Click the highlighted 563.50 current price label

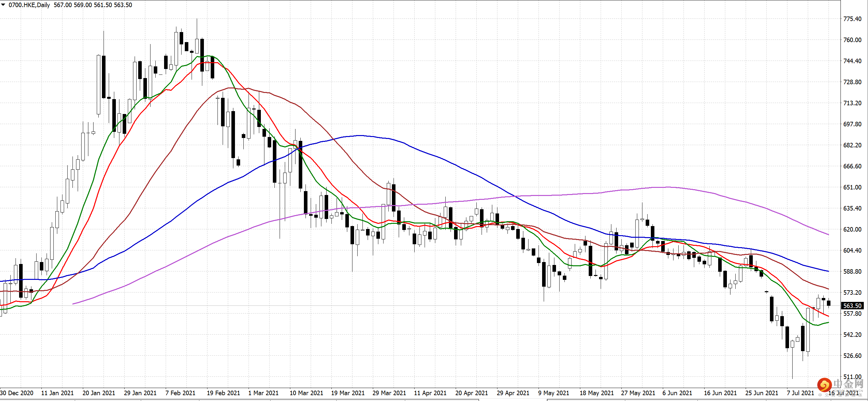tap(852, 306)
